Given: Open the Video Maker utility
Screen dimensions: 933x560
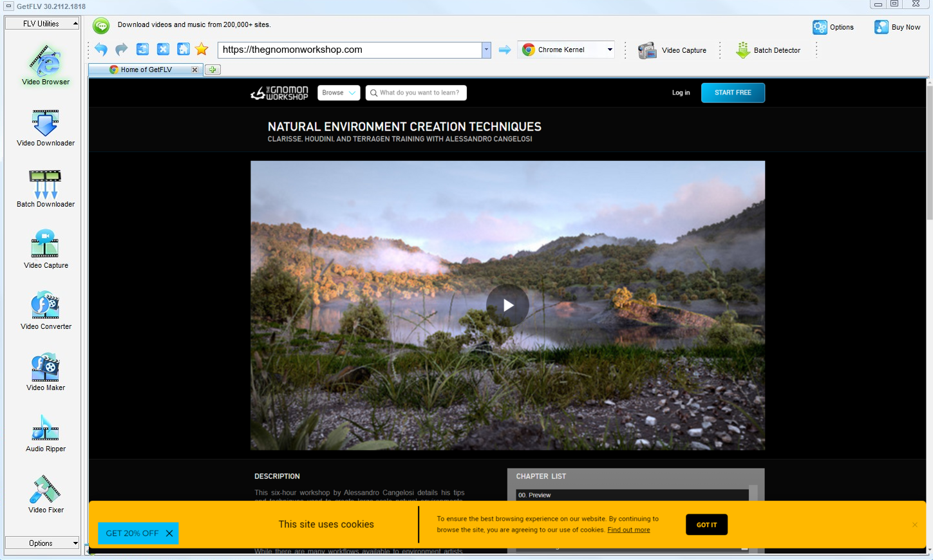Looking at the screenshot, I should 46,371.
